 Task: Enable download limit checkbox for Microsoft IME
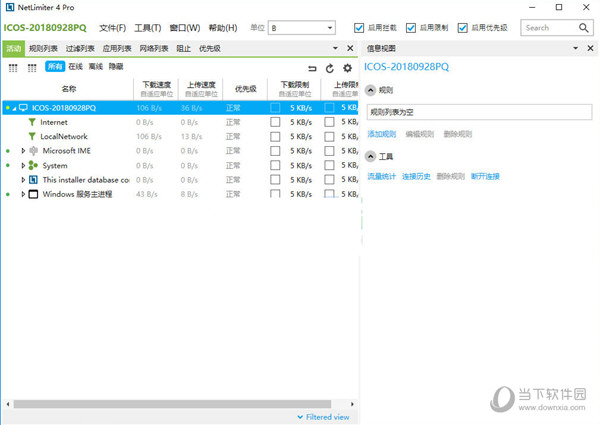[275, 151]
